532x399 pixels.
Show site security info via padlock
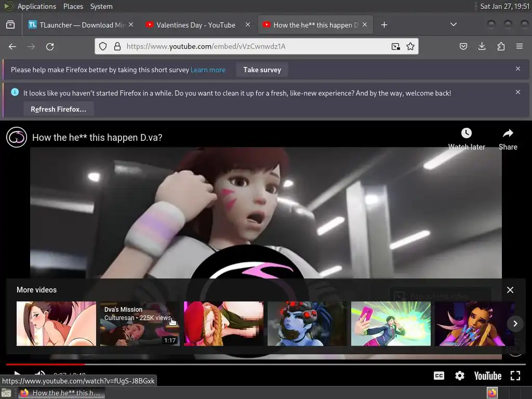pyautogui.click(x=117, y=46)
